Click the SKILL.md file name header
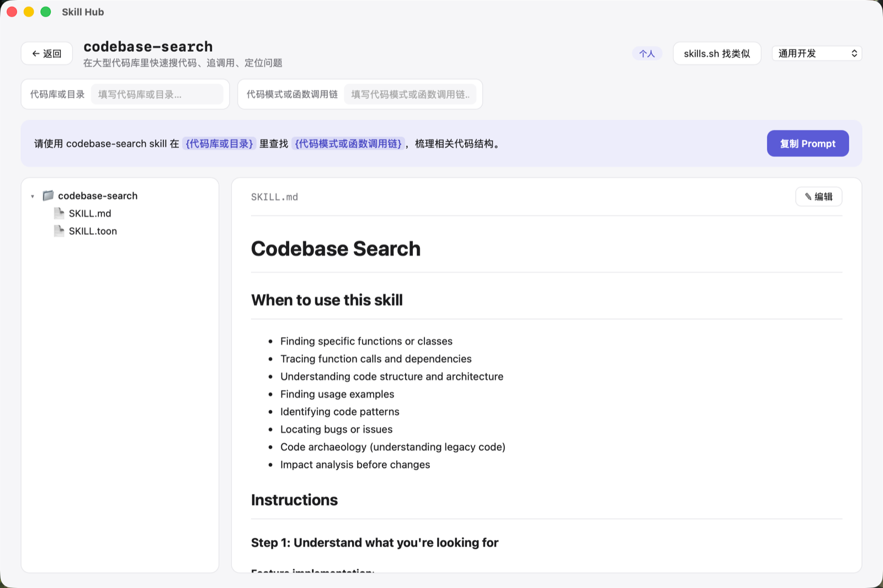The height and width of the screenshot is (588, 883). coord(274,197)
